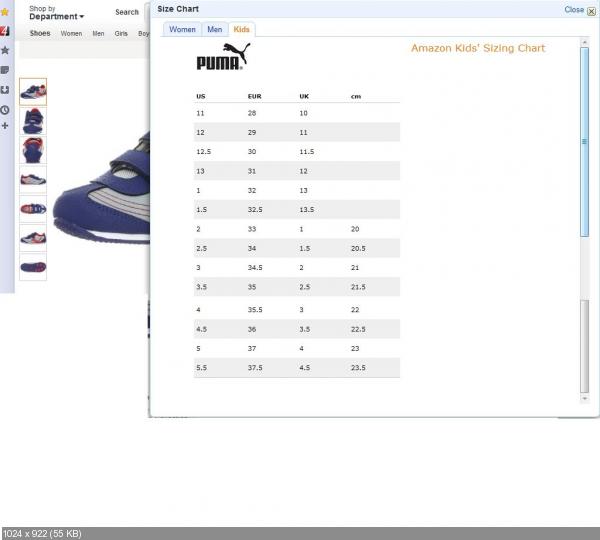
Task: Click the red sidebar icon below the star
Action: click(5, 31)
